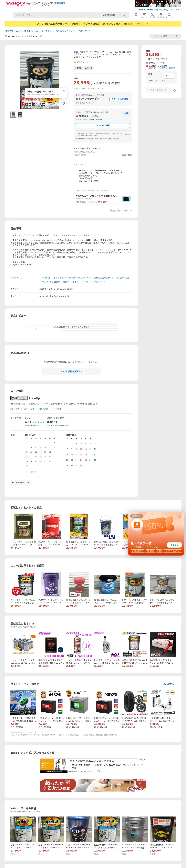186x868 pixels.
Task: Click the 内訳 breakdown button
Action: pos(126,114)
